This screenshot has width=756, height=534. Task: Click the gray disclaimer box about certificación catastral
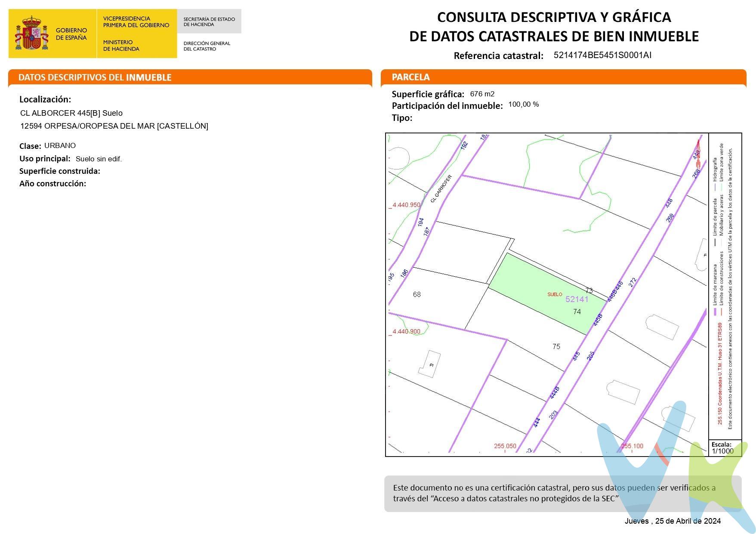[x=563, y=494]
